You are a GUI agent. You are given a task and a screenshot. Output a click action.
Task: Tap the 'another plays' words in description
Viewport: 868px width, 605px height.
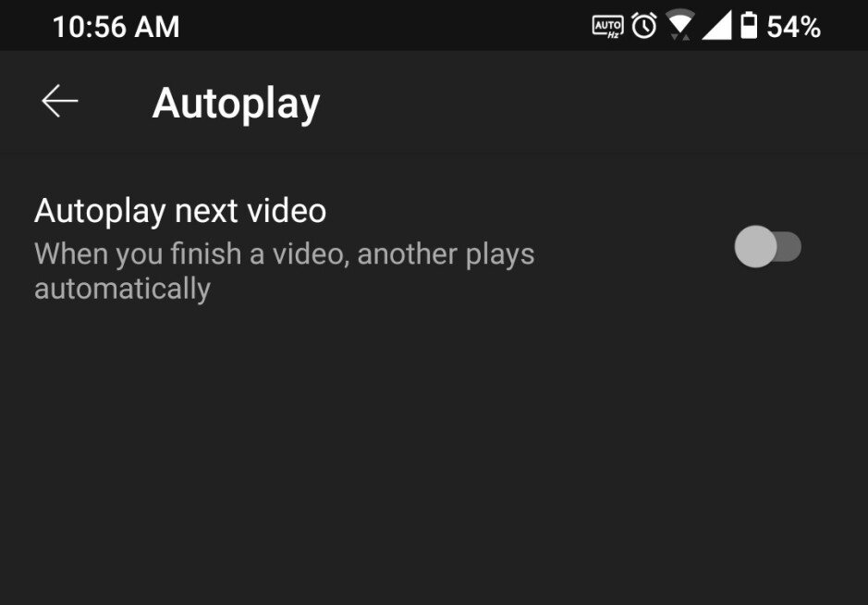pyautogui.click(x=446, y=254)
